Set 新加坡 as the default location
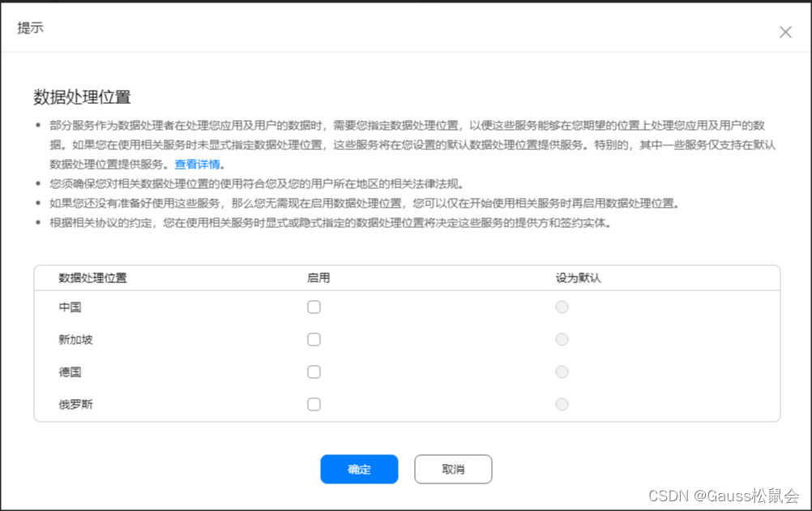This screenshot has width=812, height=511. click(562, 339)
